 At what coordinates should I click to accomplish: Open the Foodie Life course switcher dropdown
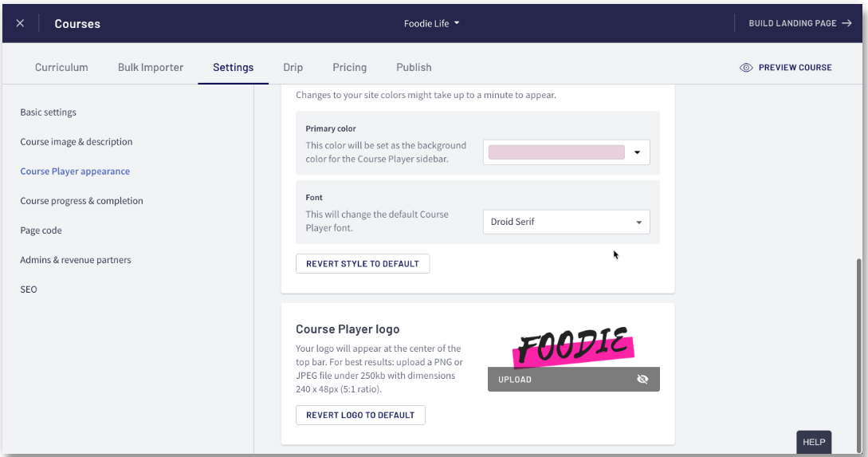[431, 23]
